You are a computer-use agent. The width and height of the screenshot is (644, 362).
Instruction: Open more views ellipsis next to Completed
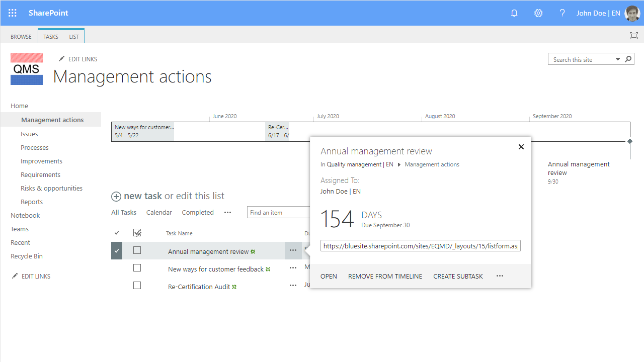(227, 212)
